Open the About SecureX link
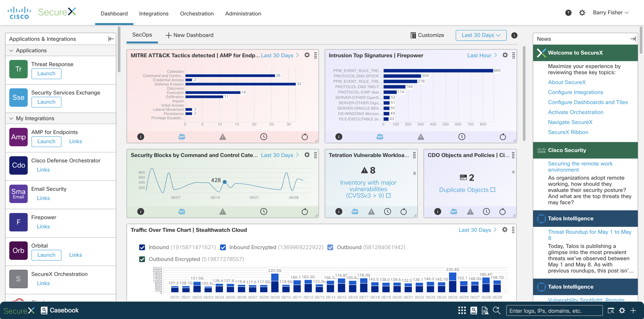The height and width of the screenshot is (319, 644). click(567, 82)
